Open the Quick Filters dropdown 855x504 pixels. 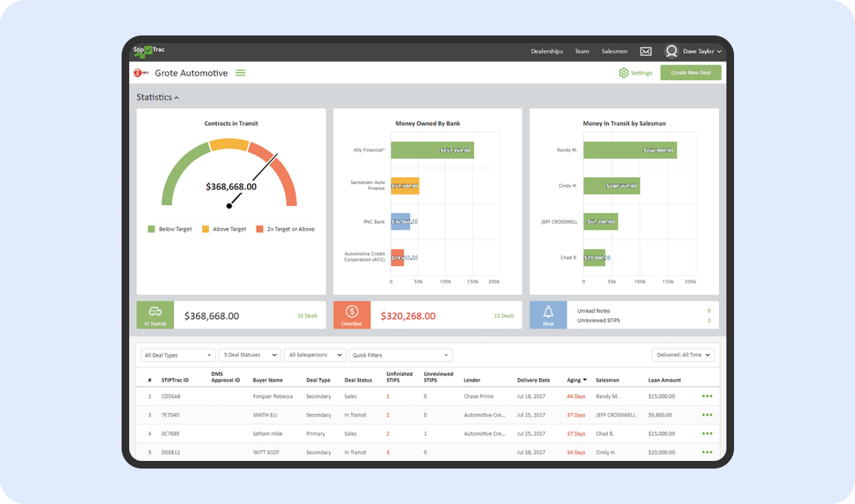click(x=401, y=355)
